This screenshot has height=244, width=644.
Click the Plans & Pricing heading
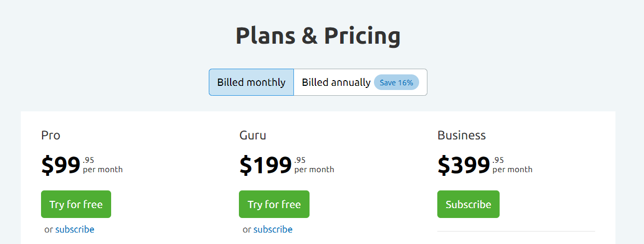[318, 36]
